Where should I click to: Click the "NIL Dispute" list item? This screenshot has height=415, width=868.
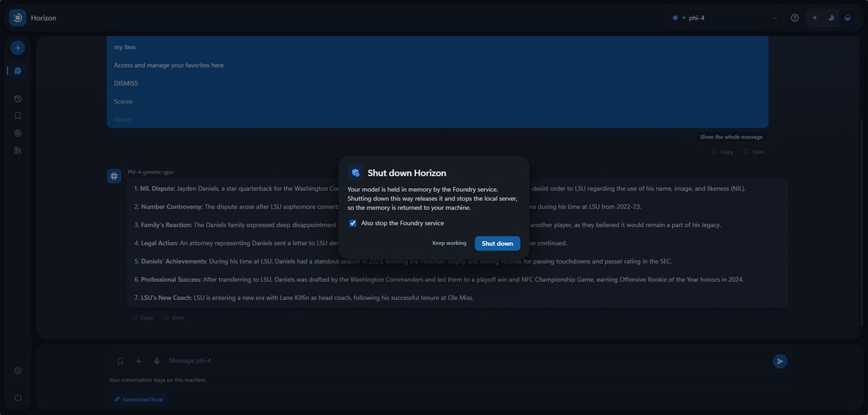pos(440,188)
